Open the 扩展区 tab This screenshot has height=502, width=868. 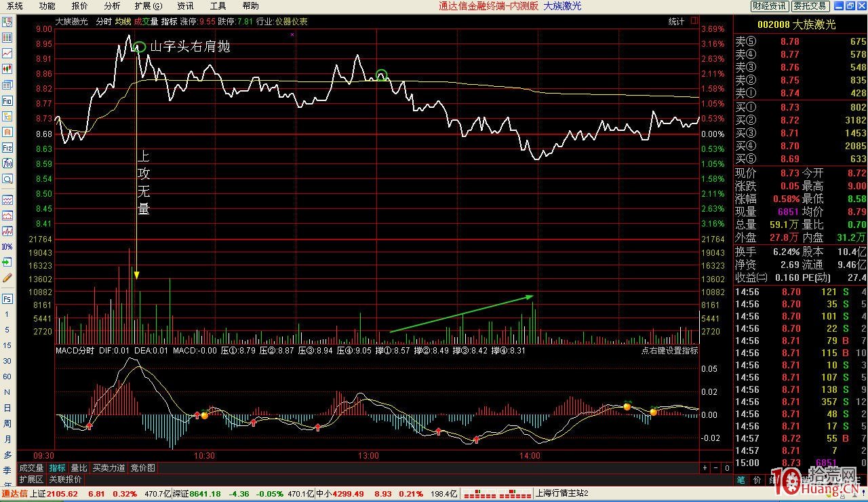(x=31, y=479)
